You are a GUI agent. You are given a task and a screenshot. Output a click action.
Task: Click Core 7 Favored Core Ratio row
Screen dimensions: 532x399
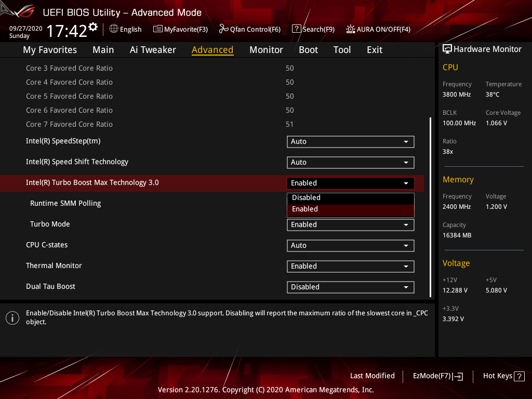click(159, 124)
